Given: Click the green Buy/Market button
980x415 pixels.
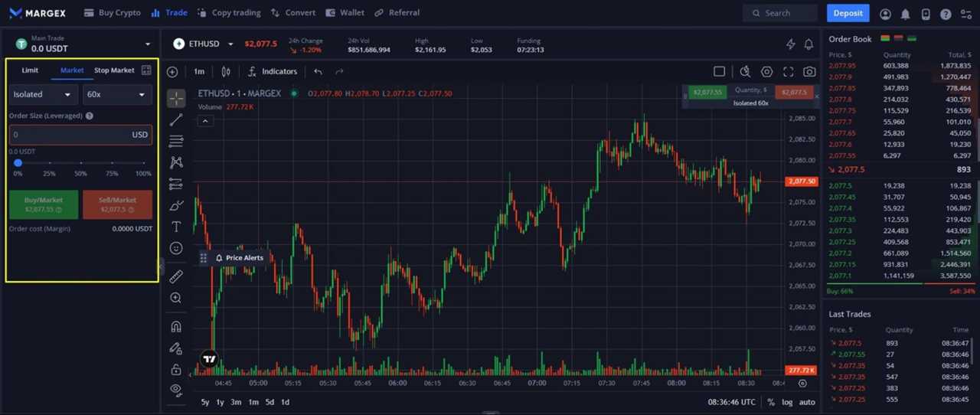Looking at the screenshot, I should pos(44,204).
